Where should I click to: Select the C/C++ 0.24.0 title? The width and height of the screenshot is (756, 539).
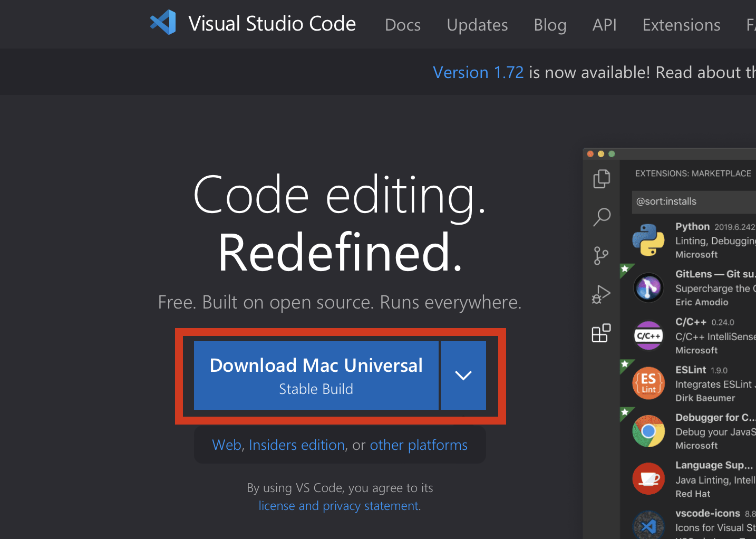coord(705,322)
